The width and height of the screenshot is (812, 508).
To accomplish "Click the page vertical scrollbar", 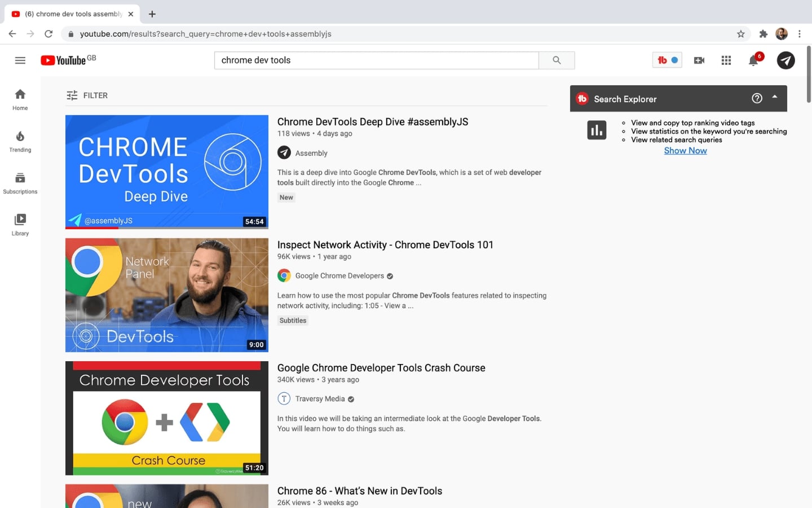I will point(809,74).
